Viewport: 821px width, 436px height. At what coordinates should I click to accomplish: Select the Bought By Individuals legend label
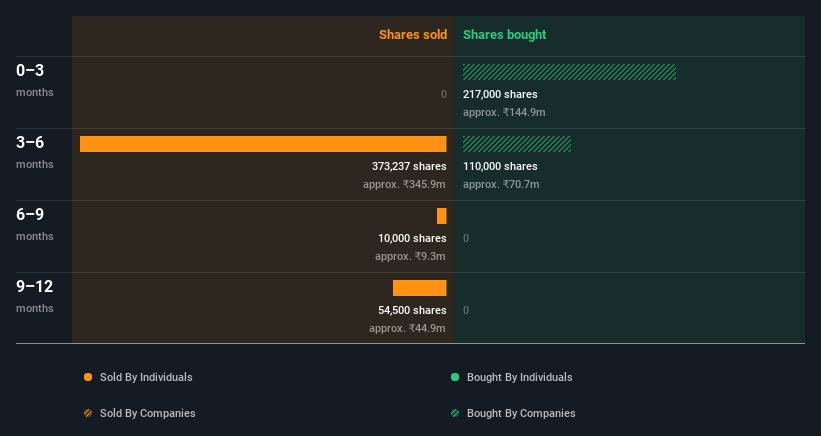519,377
